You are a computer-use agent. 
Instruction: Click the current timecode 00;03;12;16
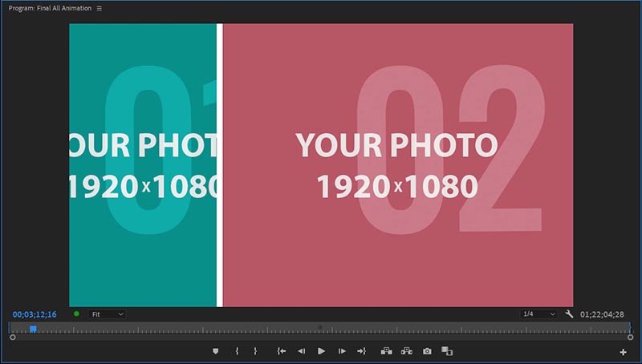35,314
